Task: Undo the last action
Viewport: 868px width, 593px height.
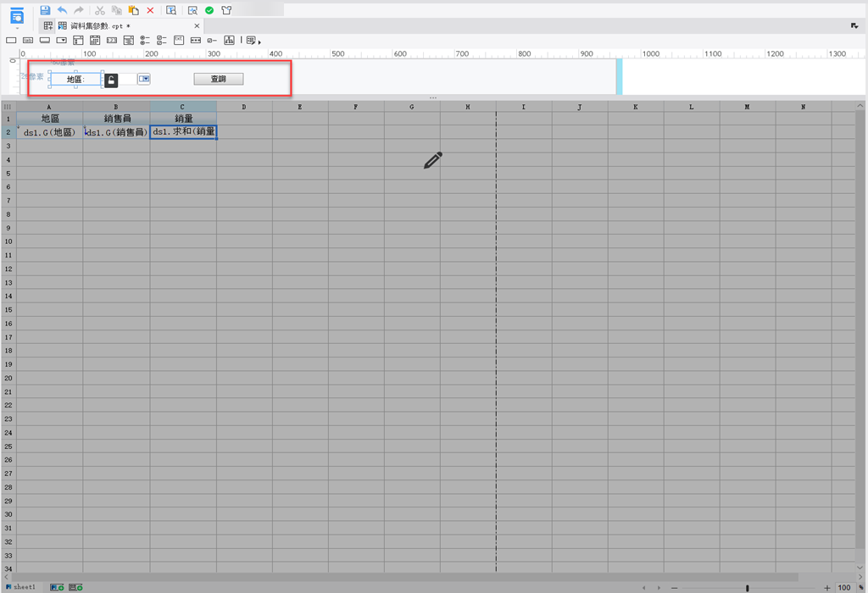Action: (x=62, y=10)
